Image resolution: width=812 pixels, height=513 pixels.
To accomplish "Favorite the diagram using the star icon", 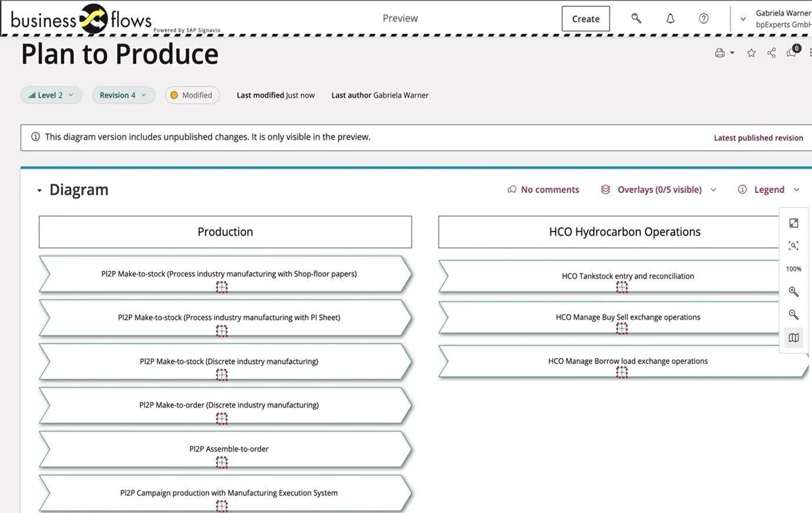I will coord(751,52).
